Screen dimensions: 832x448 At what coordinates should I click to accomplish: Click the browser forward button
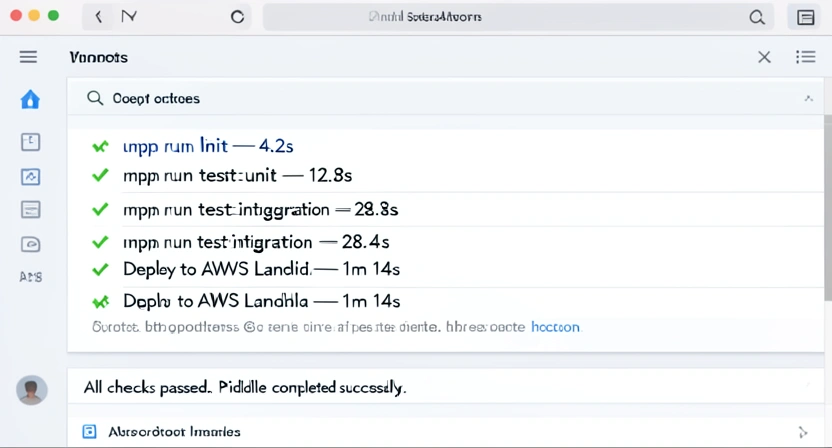coord(129,17)
